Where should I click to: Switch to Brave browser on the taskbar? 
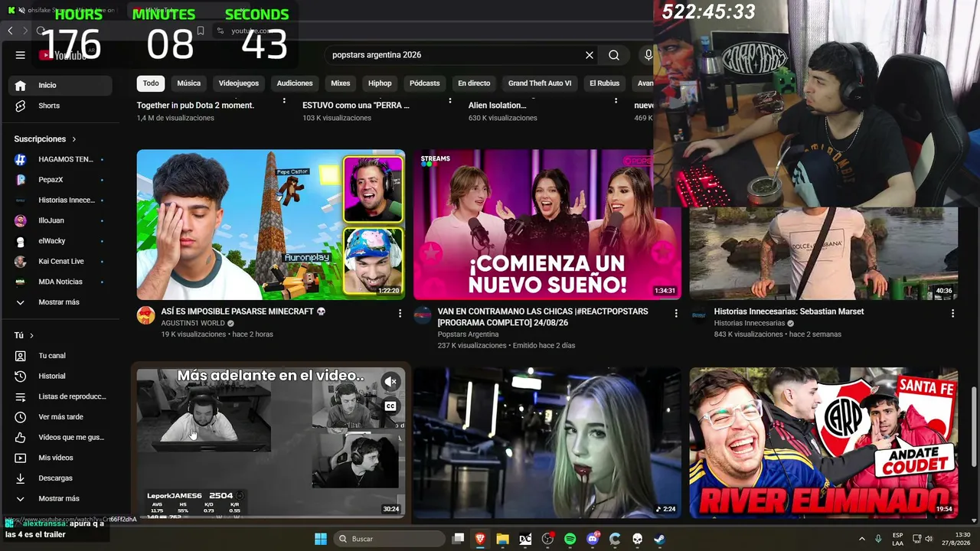(x=480, y=539)
